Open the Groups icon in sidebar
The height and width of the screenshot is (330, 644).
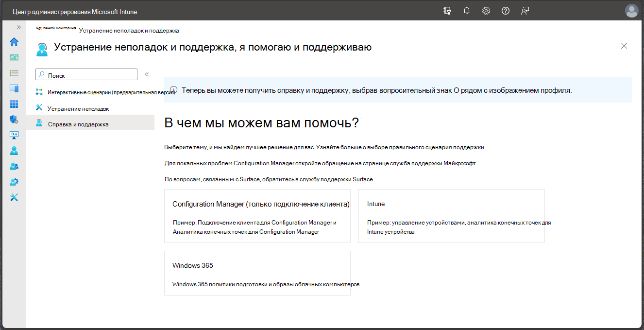click(x=14, y=166)
